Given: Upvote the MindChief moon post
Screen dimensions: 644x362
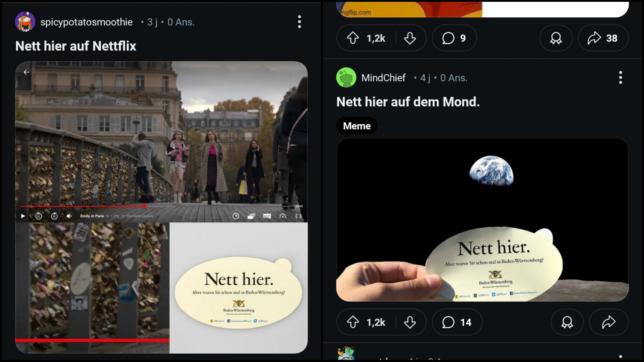Looking at the screenshot, I should click(353, 322).
